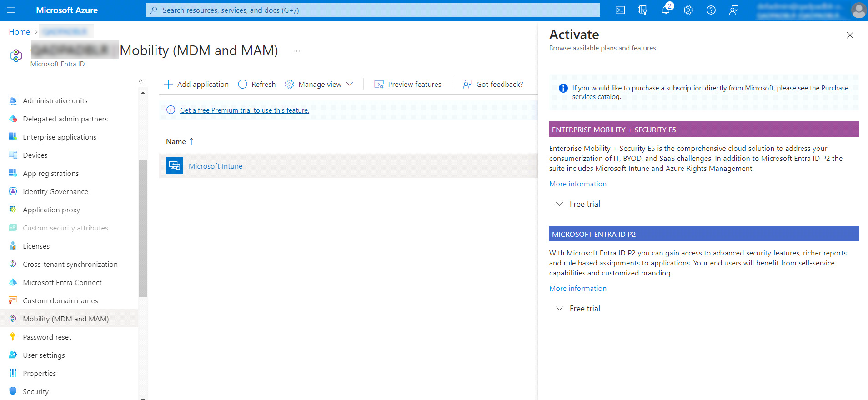Viewport: 868px width, 400px height.
Task: Click Add application button
Action: [196, 84]
